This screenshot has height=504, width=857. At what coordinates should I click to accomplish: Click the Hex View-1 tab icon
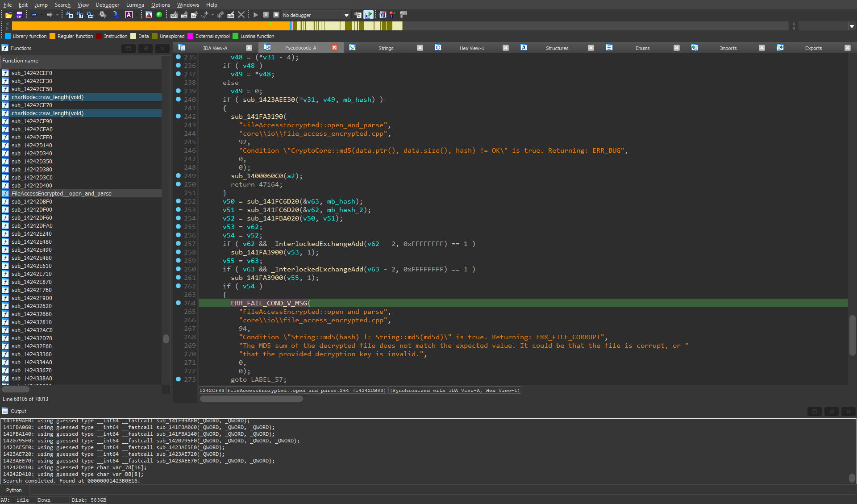(x=438, y=48)
